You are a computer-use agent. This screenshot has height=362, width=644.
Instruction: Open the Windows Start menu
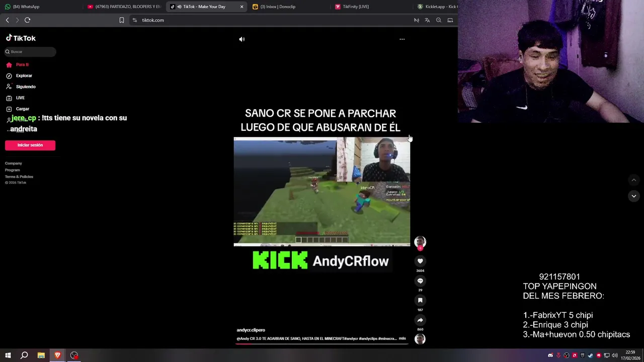(8, 355)
